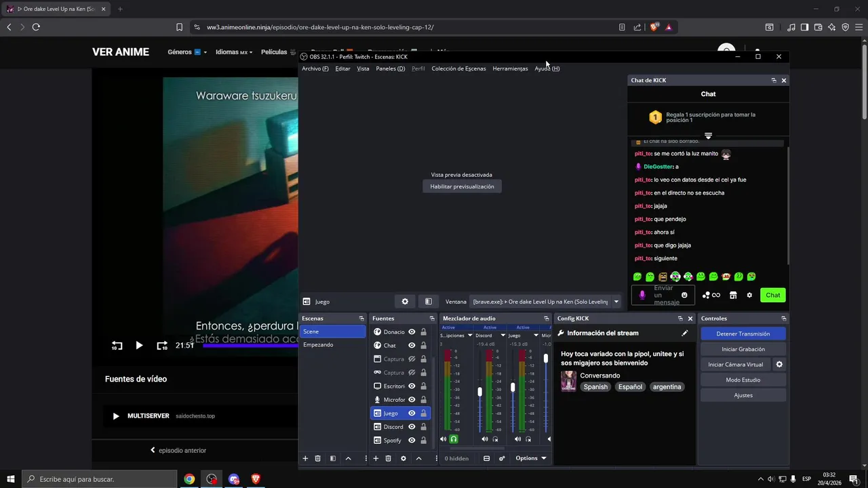Screen dimensions: 868x488
Task: Open Brave VPN shield icon
Action: (846, 27)
